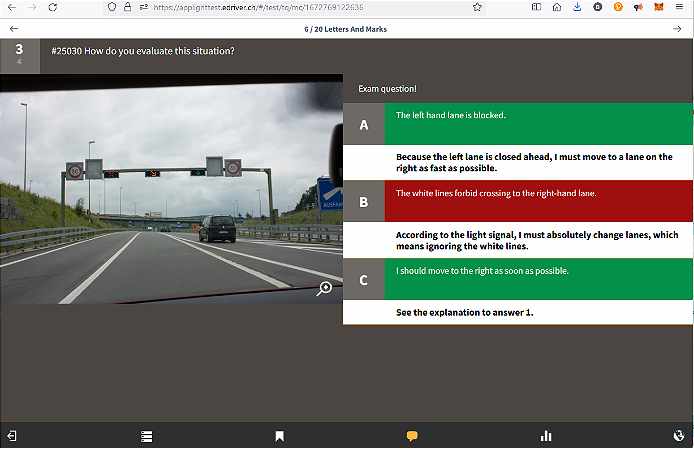The height and width of the screenshot is (449, 694).
Task: Enlarge the motorway photo
Action: click(171, 189)
